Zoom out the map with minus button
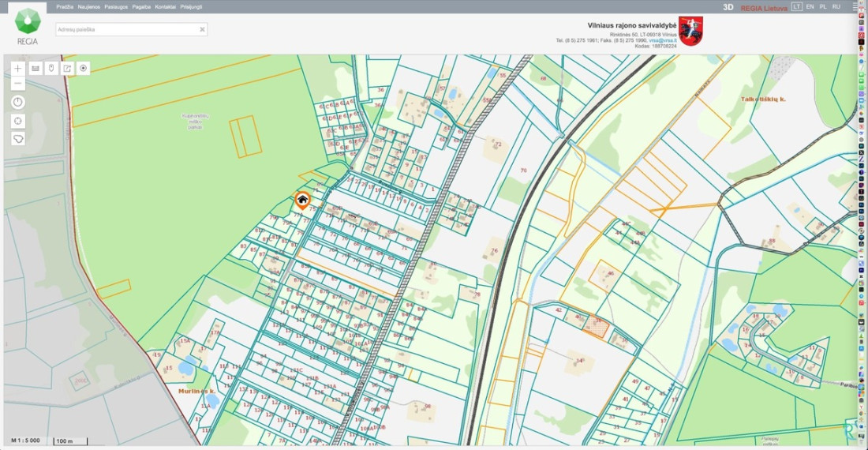The width and height of the screenshot is (868, 450). coord(17,84)
